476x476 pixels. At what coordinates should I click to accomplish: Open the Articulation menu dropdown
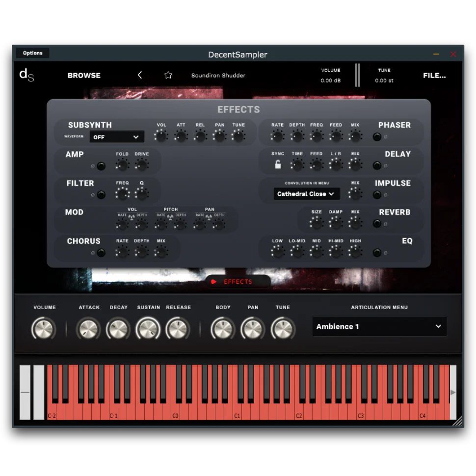pos(379,326)
